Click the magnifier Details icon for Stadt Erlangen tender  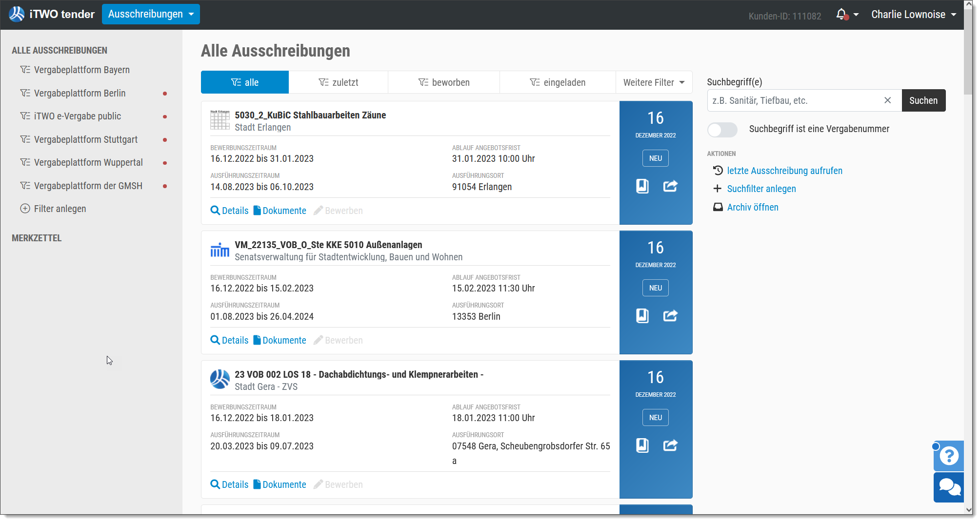click(x=215, y=211)
